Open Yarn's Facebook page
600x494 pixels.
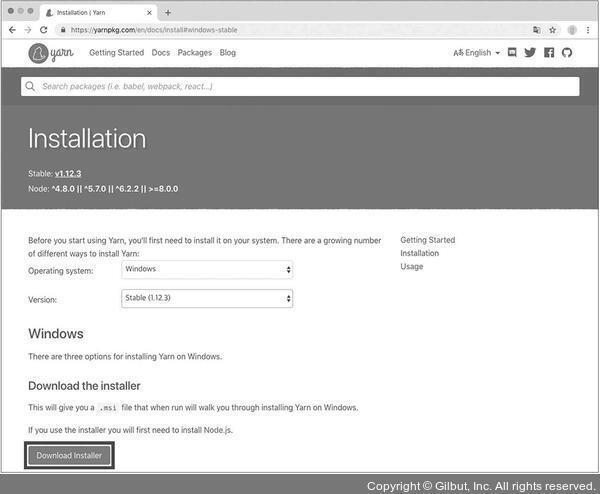click(549, 52)
